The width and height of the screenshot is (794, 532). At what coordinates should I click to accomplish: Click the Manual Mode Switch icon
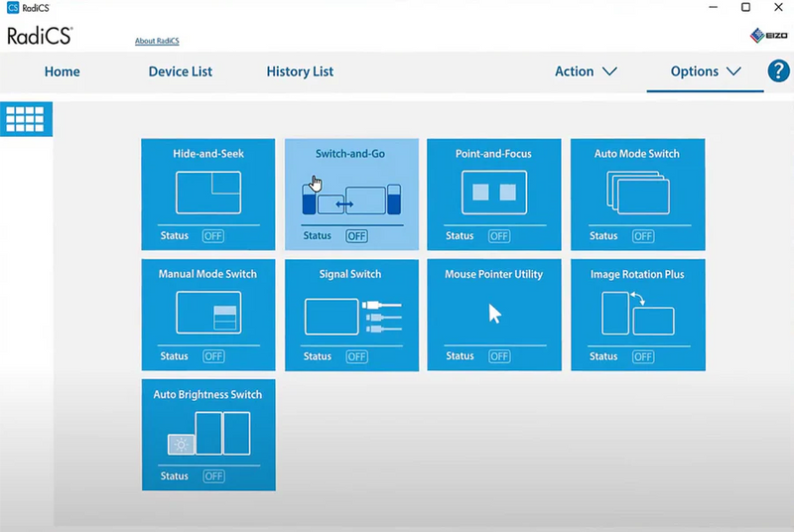tap(208, 313)
